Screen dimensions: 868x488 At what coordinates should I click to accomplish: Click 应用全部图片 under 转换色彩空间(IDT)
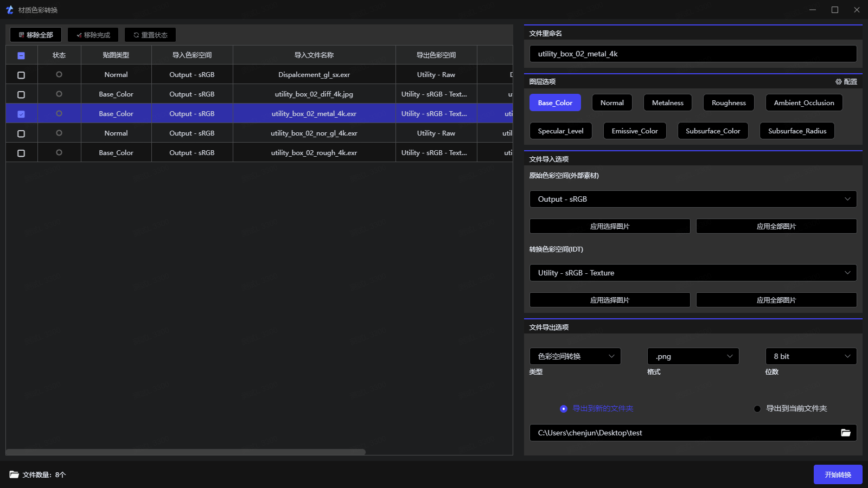pos(776,300)
